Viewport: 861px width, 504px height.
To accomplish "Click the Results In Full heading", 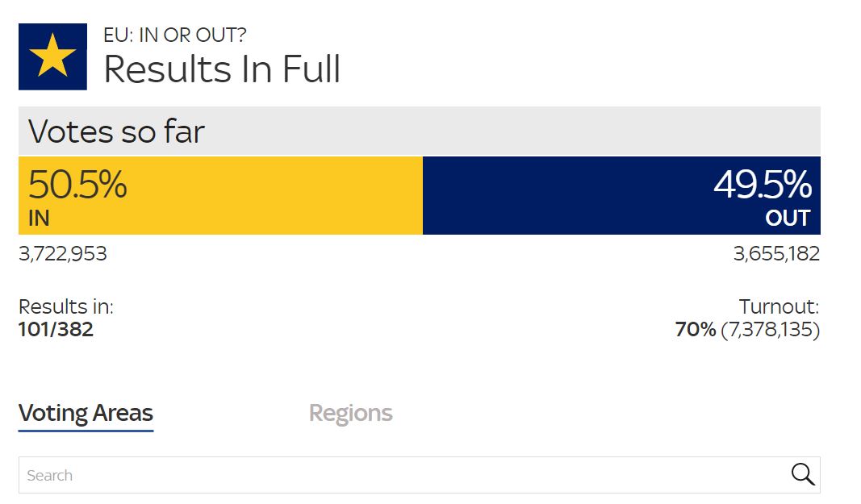I will pyautogui.click(x=222, y=69).
